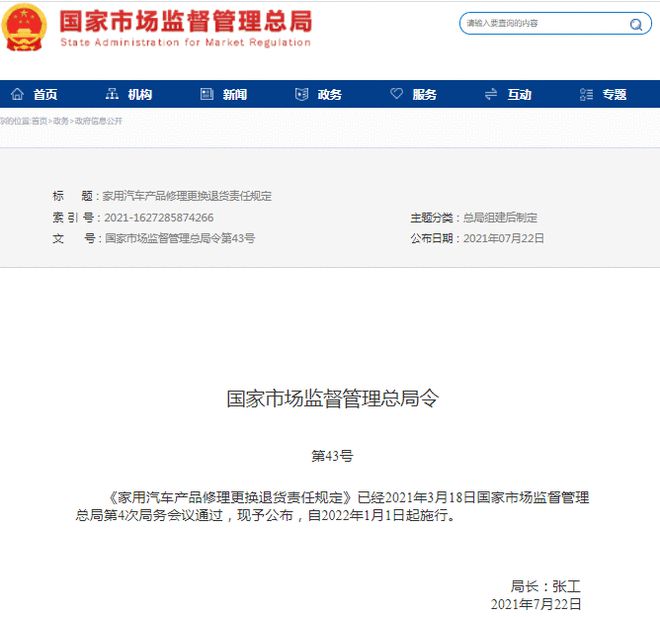Click the search magnifier icon

pyautogui.click(x=636, y=24)
